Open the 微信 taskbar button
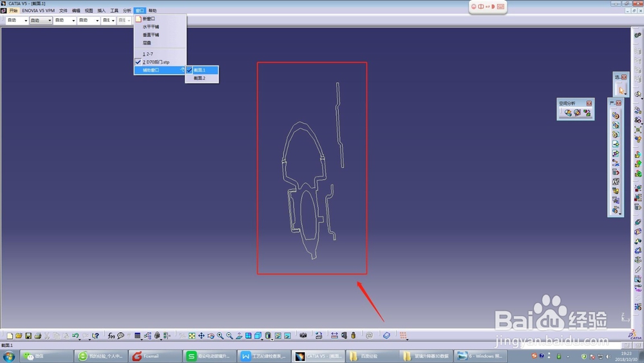The image size is (644, 363). (x=46, y=356)
